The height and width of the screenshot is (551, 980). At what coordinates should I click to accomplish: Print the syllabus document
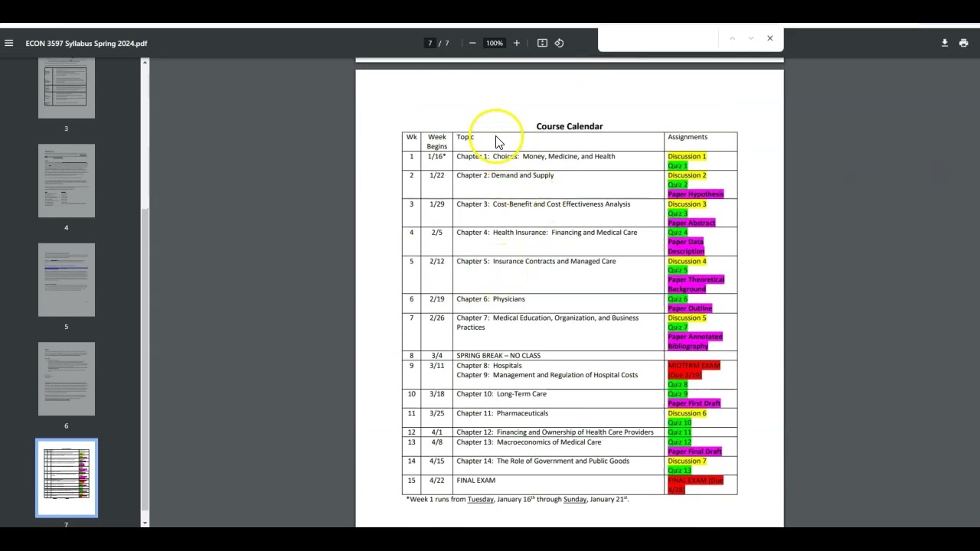coord(963,43)
